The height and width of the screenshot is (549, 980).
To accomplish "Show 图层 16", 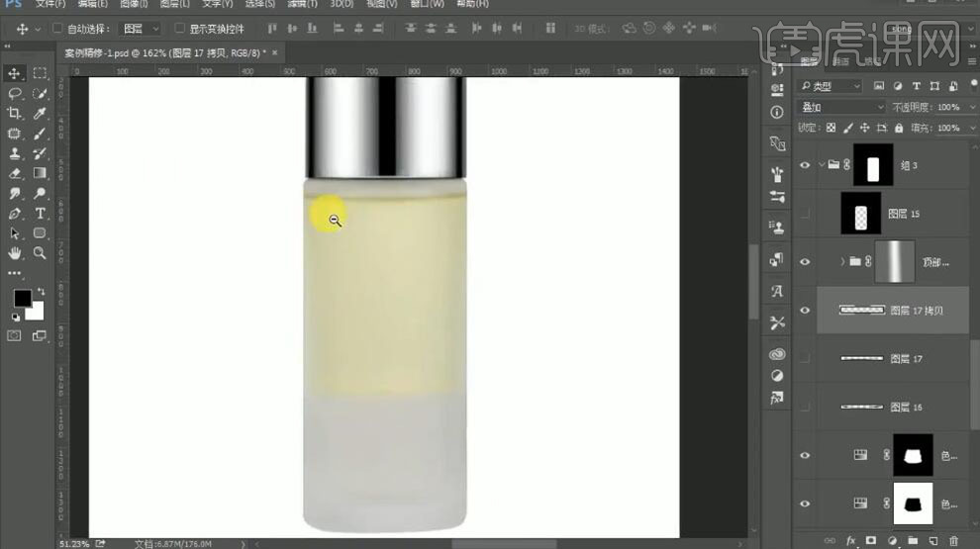I will (805, 408).
